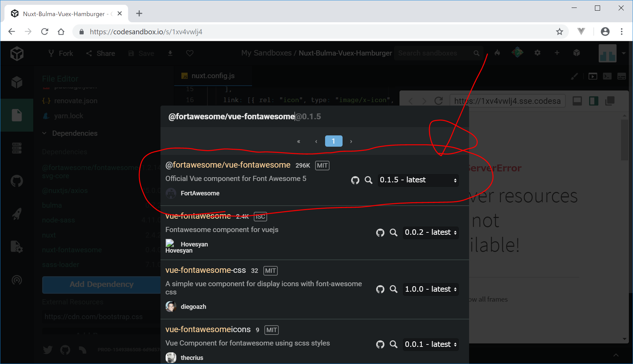This screenshot has width=633, height=364.
Task: Open the GitHub panel in left sidebar
Action: pyautogui.click(x=16, y=181)
